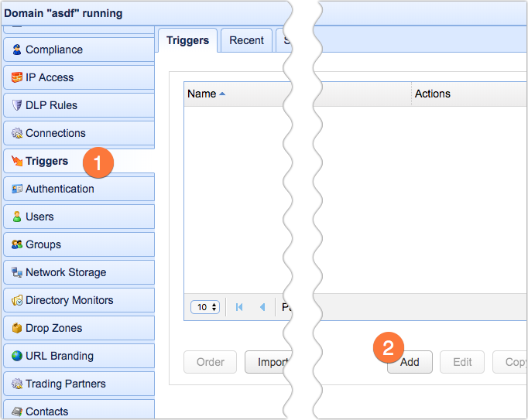Click the DLP Rules shield icon
The image size is (528, 420).
click(x=17, y=105)
